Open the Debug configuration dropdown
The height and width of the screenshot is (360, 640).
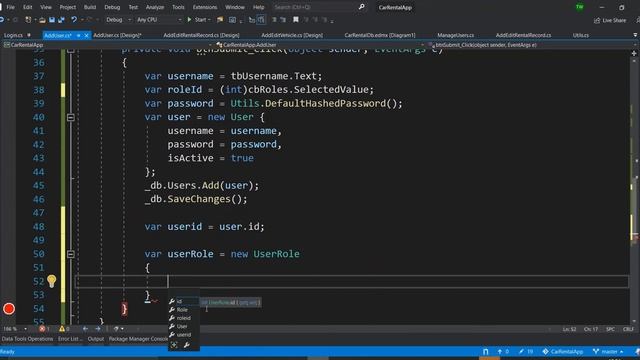(118, 20)
